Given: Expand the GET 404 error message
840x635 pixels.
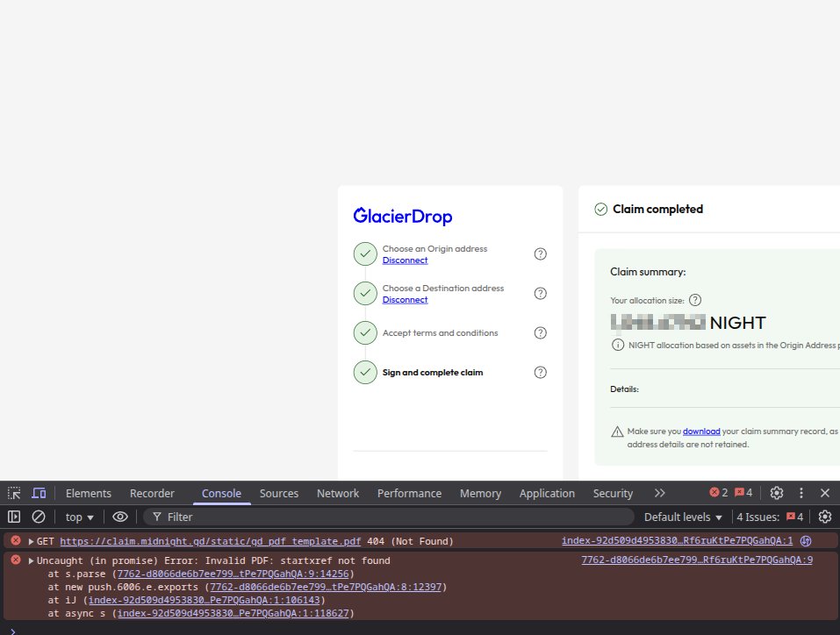Looking at the screenshot, I should (31, 541).
